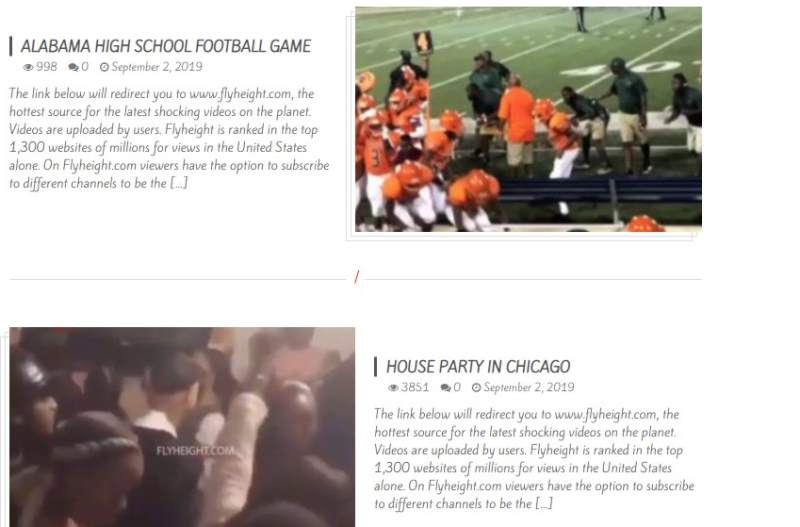The height and width of the screenshot is (527, 800).
Task: Click the football post excerpt text
Action: (x=169, y=138)
